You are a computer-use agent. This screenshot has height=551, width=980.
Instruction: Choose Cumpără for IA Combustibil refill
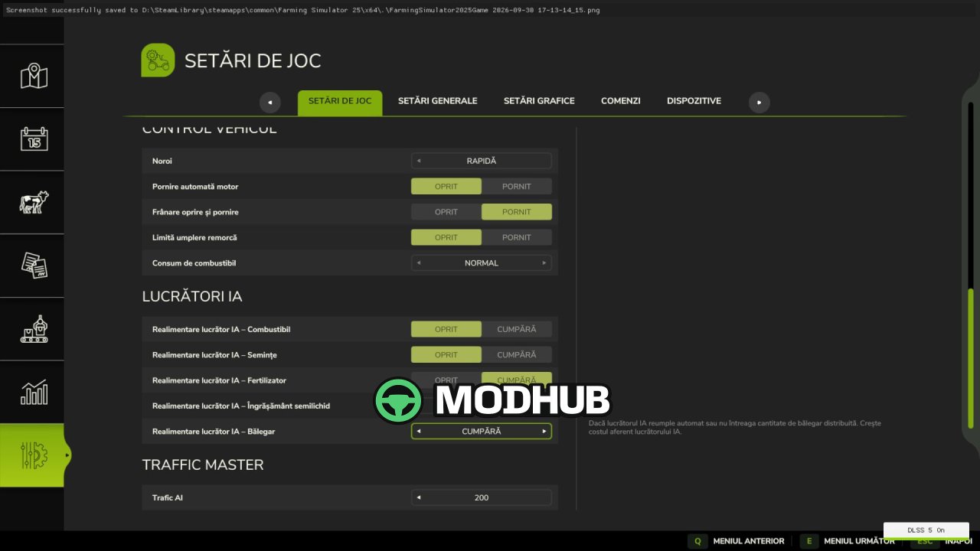tap(517, 329)
